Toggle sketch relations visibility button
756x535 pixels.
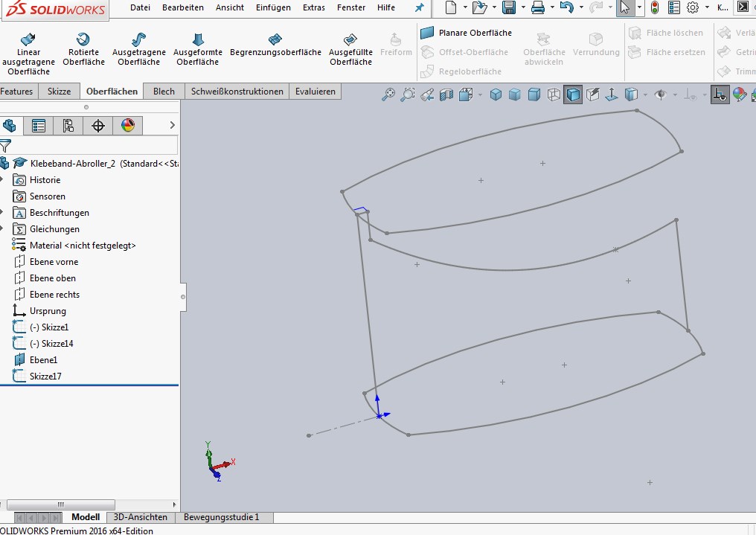click(720, 94)
